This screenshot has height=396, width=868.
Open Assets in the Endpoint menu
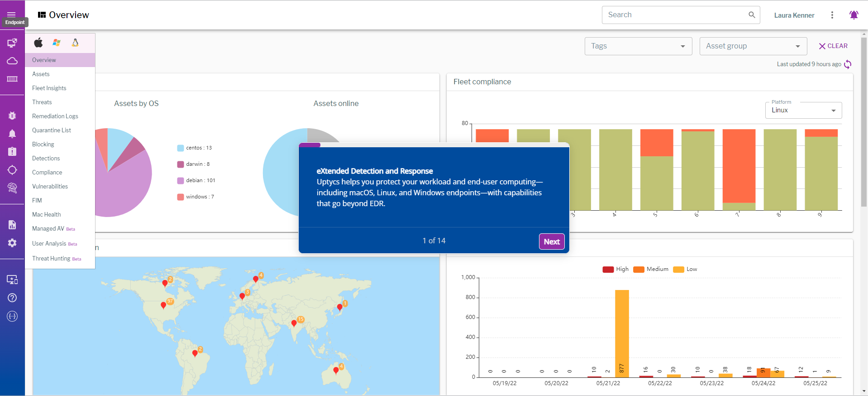(60, 74)
